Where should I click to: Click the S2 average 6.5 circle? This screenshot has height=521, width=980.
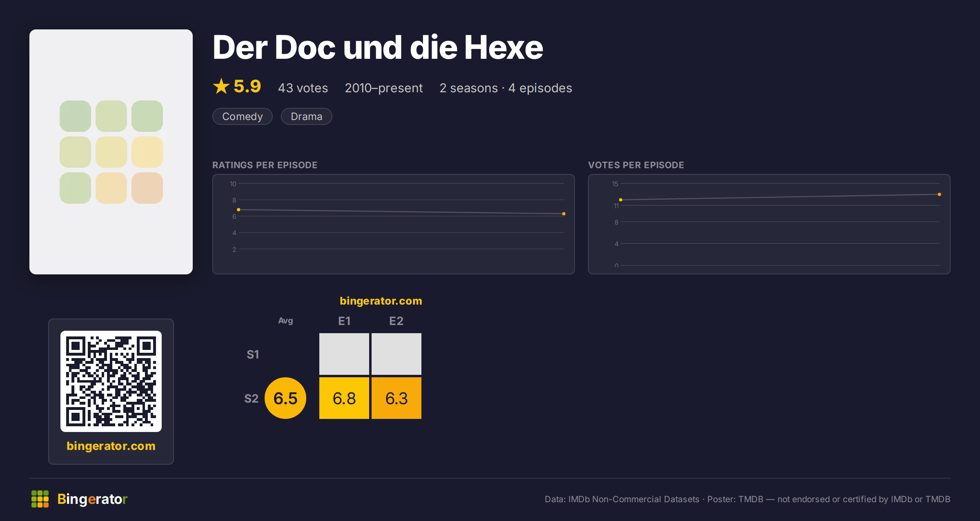click(285, 398)
